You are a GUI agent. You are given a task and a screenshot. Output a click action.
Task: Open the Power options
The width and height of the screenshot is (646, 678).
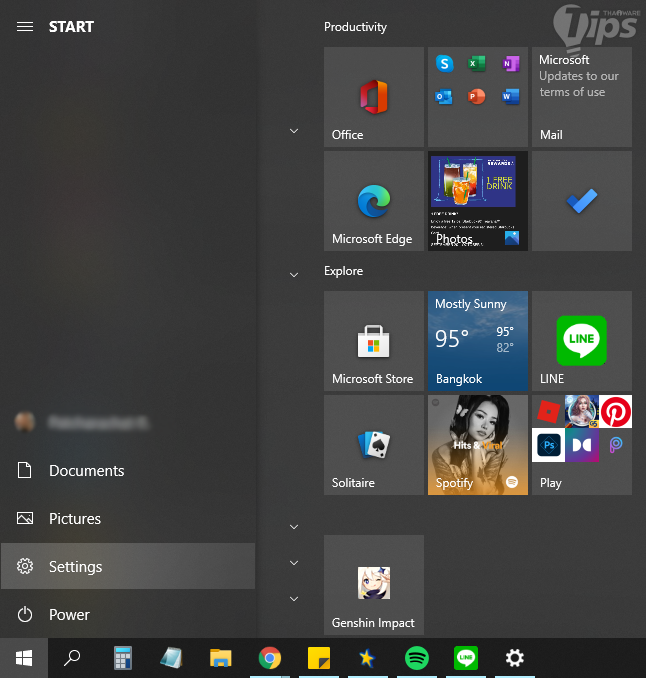coord(128,614)
